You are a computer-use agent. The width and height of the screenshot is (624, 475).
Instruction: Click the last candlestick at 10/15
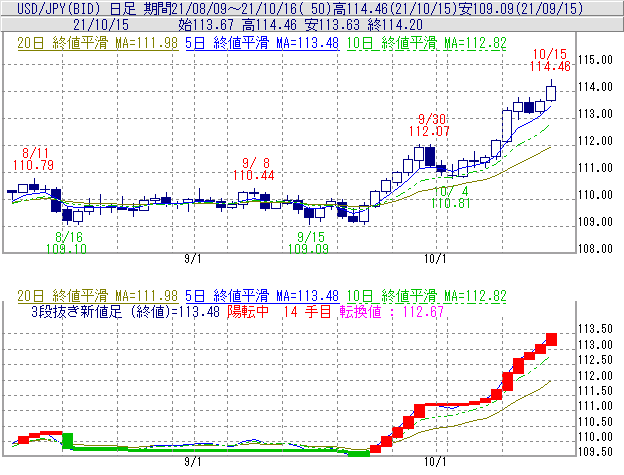pyautogui.click(x=551, y=93)
